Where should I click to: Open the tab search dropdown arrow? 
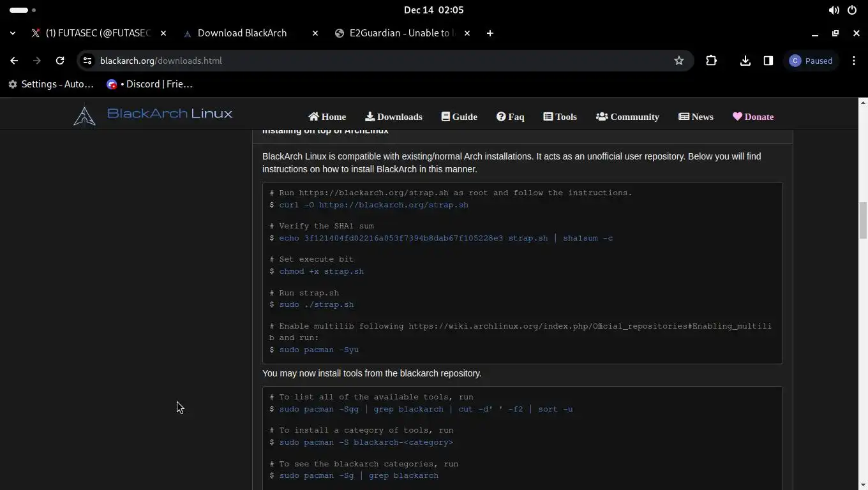pos(13,33)
